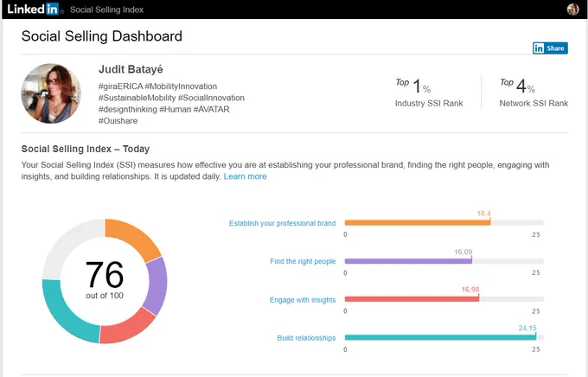Click Judit Batayé's profile photo
The height and width of the screenshot is (377, 588).
51,93
